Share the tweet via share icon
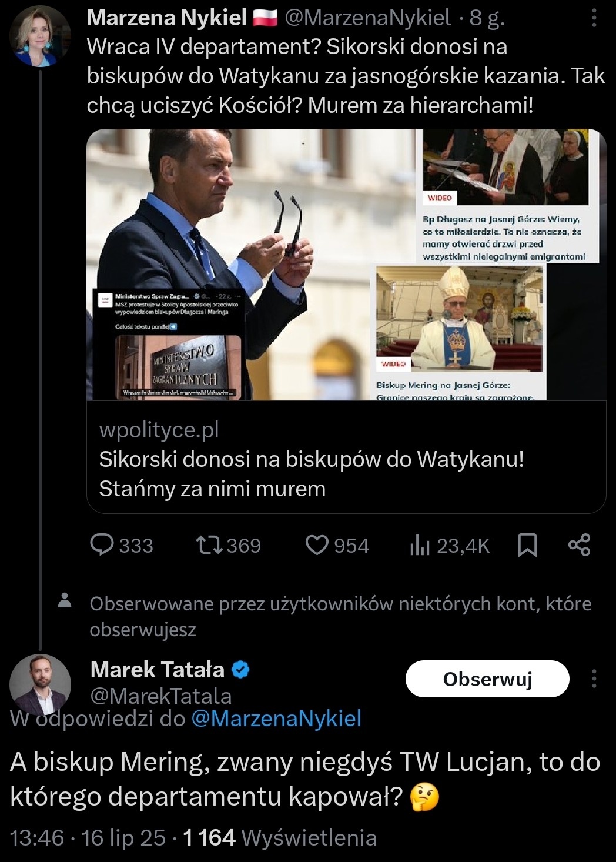The image size is (616, 862). click(579, 545)
